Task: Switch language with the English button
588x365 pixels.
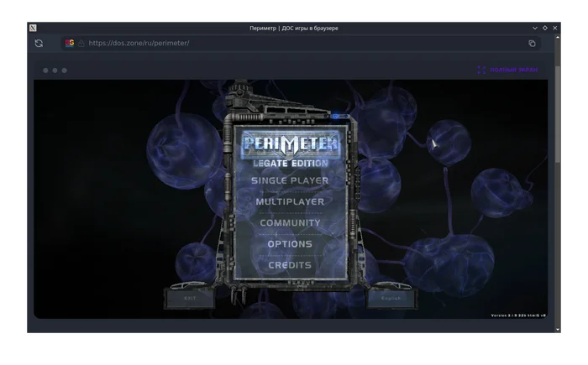Action: 391,299
